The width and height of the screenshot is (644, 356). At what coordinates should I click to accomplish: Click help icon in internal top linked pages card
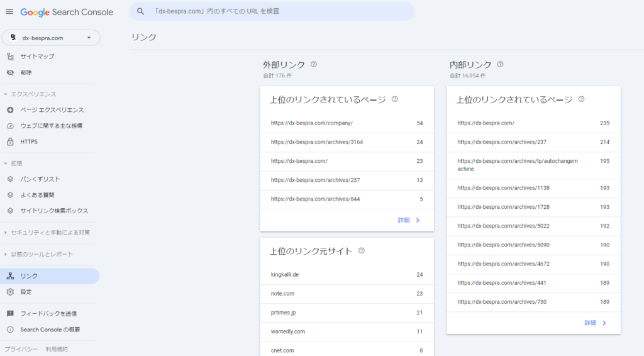581,99
